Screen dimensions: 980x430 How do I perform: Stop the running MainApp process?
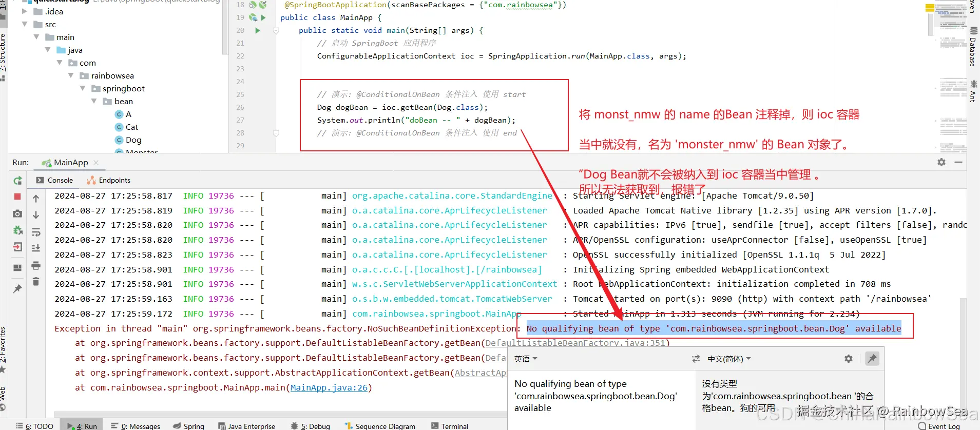[17, 197]
